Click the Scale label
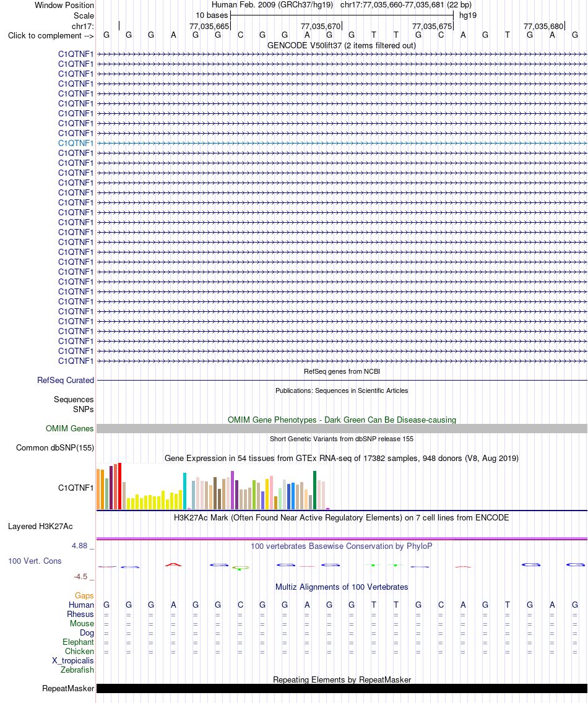588x703 pixels. 84,15
